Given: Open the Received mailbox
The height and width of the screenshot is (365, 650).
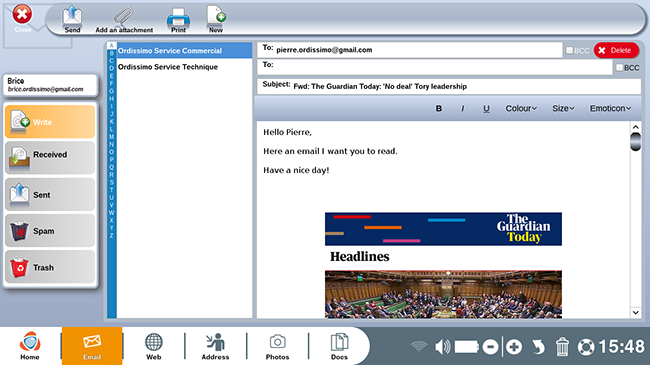Looking at the screenshot, I should pos(50,158).
